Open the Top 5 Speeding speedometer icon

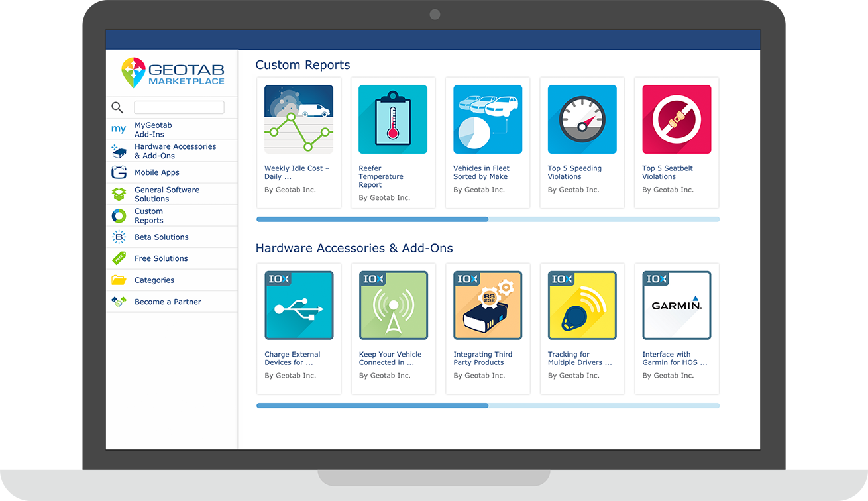click(582, 119)
